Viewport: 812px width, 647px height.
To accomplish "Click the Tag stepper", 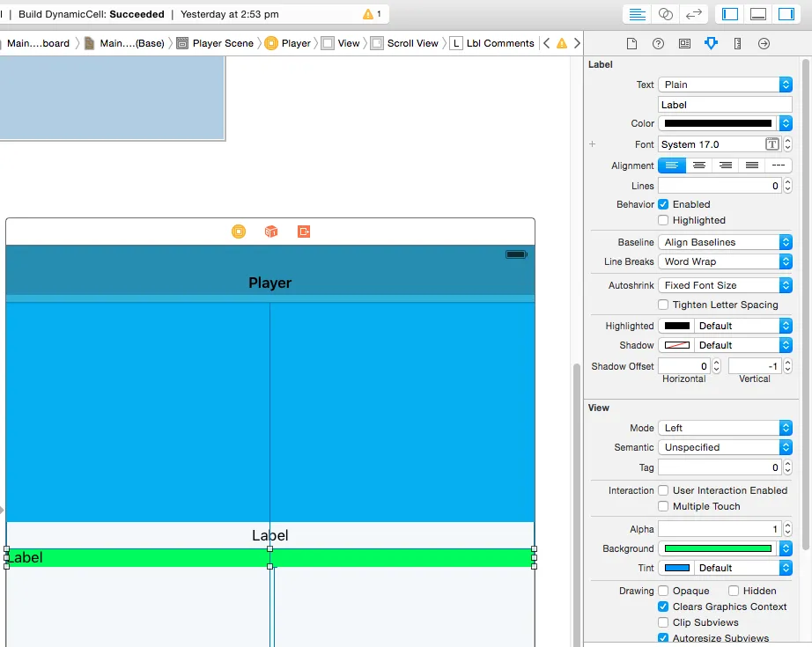I will coord(787,467).
